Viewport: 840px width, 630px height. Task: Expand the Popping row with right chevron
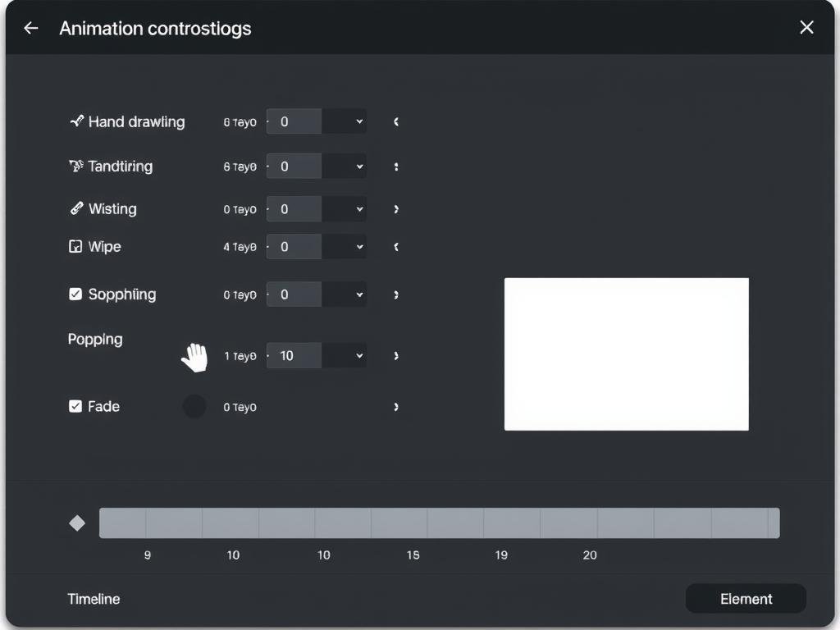[396, 356]
